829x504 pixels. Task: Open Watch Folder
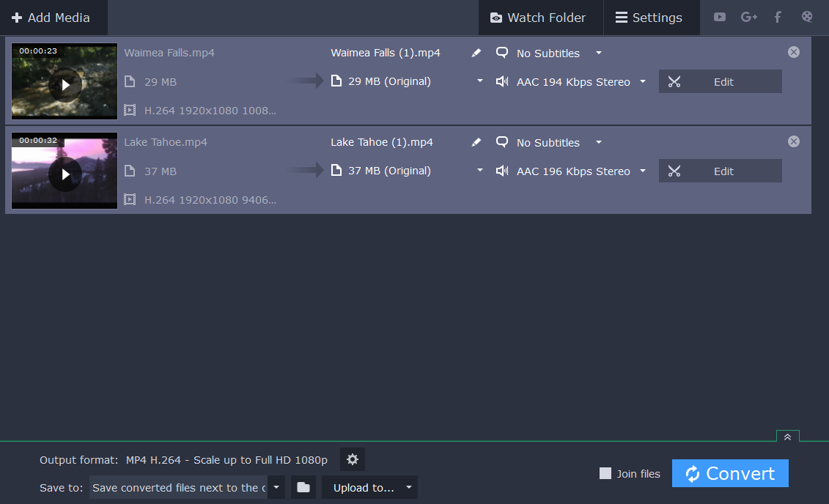pos(539,18)
